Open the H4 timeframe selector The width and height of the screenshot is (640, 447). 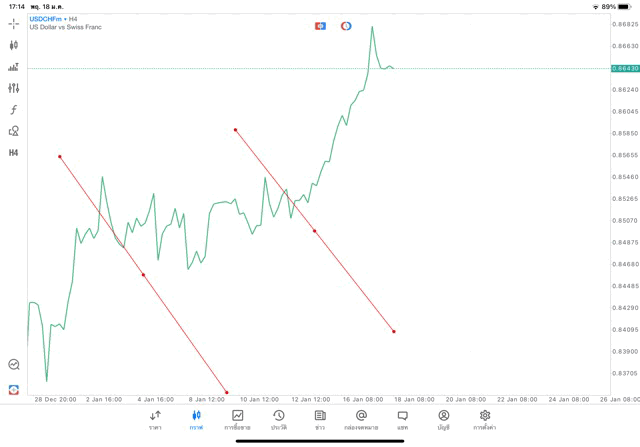13,153
